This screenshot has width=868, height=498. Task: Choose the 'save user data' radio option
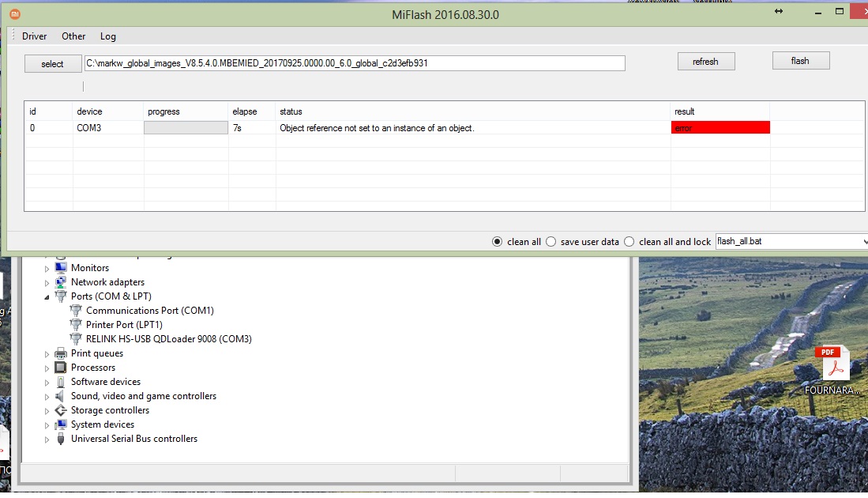point(550,241)
